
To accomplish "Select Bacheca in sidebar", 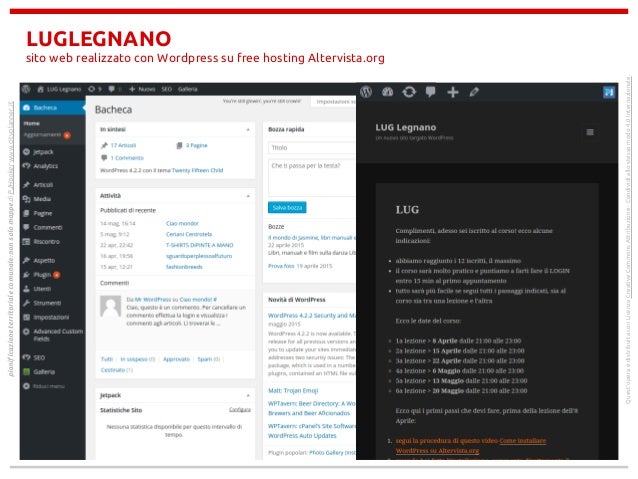I will coord(52,108).
